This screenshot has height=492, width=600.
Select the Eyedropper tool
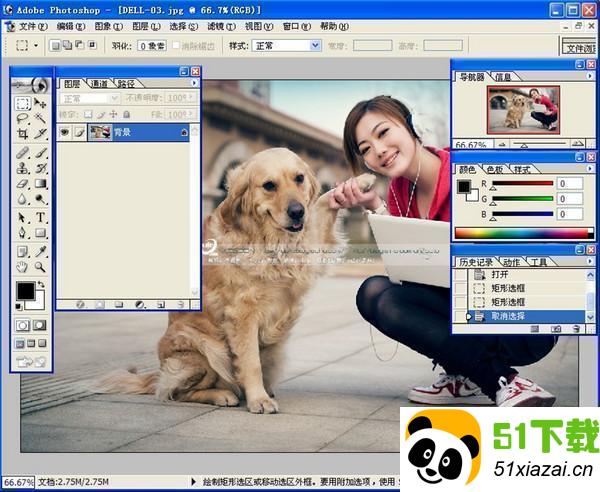(x=41, y=251)
